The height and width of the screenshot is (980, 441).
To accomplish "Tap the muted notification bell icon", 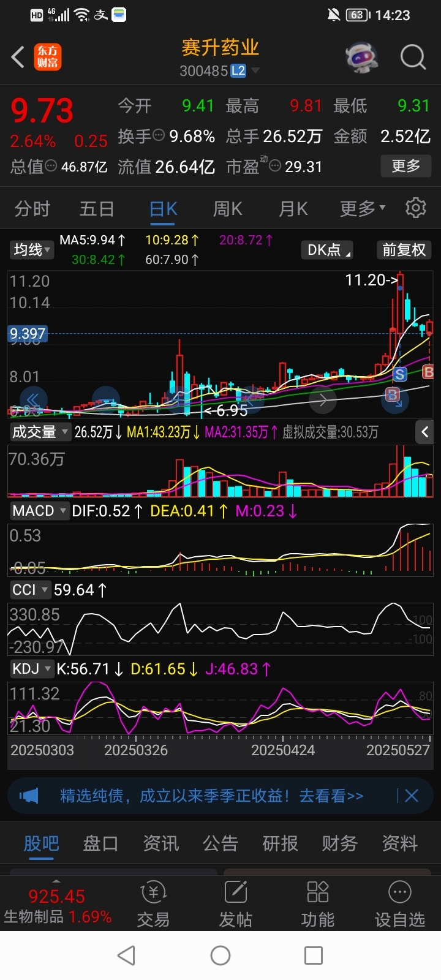I will (334, 15).
